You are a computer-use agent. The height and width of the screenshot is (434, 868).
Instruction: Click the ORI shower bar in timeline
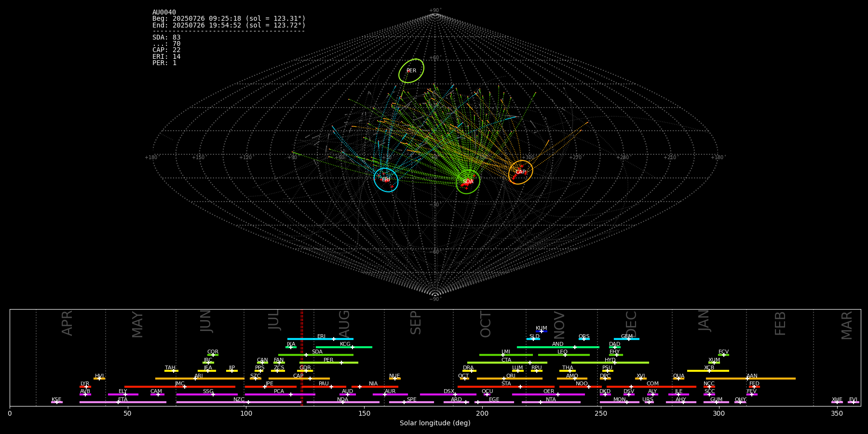[510, 379]
